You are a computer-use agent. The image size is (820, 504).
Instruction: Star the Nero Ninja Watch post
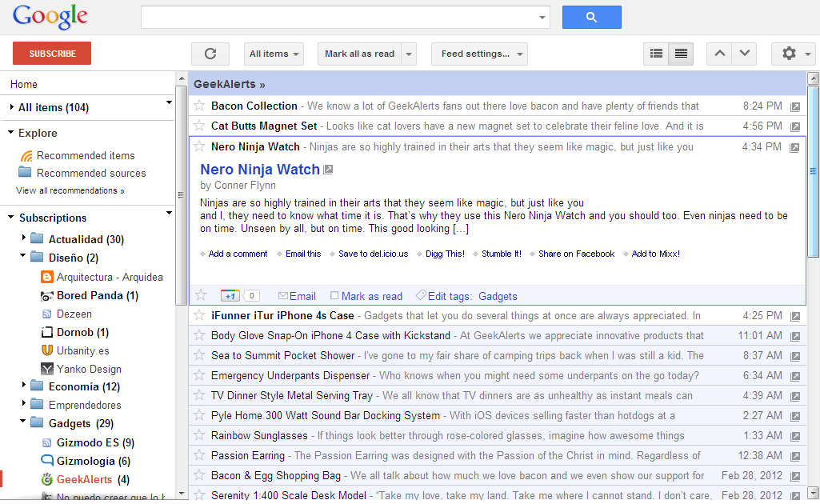click(200, 147)
